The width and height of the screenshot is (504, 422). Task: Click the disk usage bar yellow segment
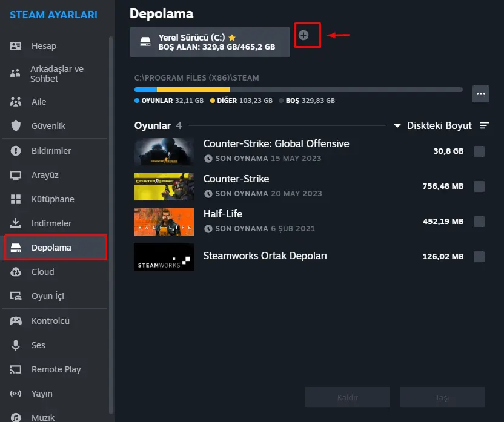[x=193, y=90]
